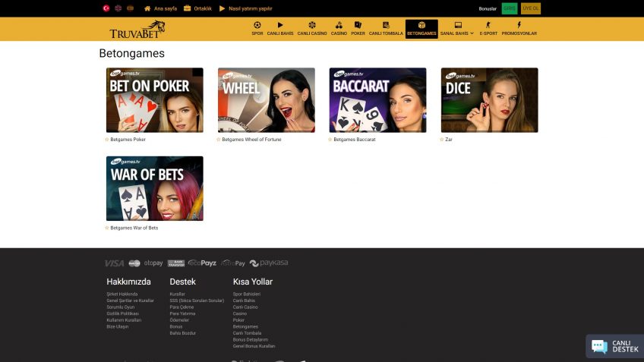Click the Bank Transfer payment logo
644x362 pixels.
pyautogui.click(x=176, y=263)
